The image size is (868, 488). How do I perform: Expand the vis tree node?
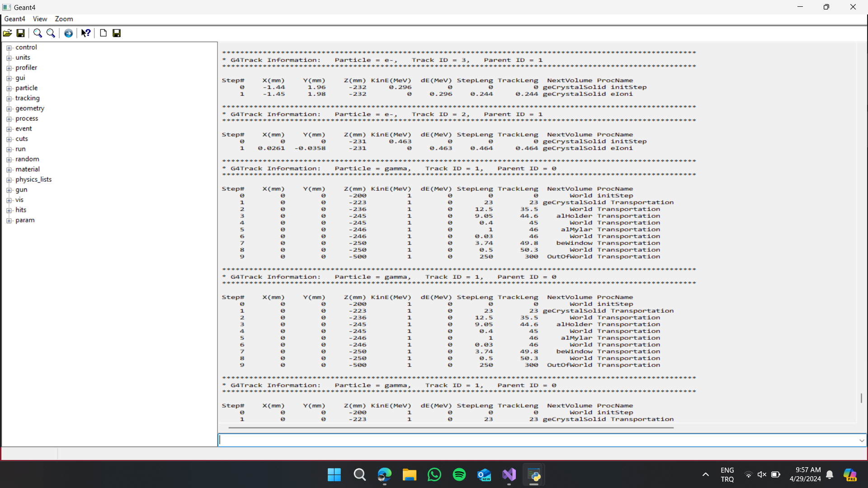click(x=9, y=200)
